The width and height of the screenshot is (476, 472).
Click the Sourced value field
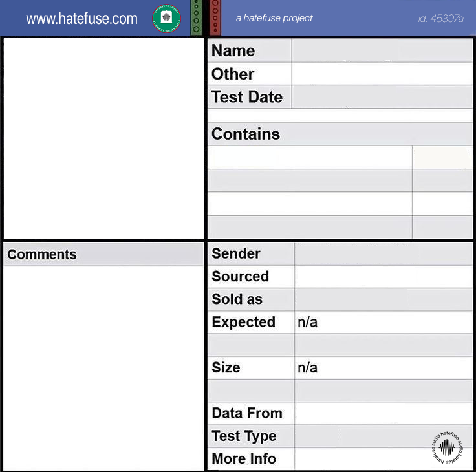click(384, 276)
